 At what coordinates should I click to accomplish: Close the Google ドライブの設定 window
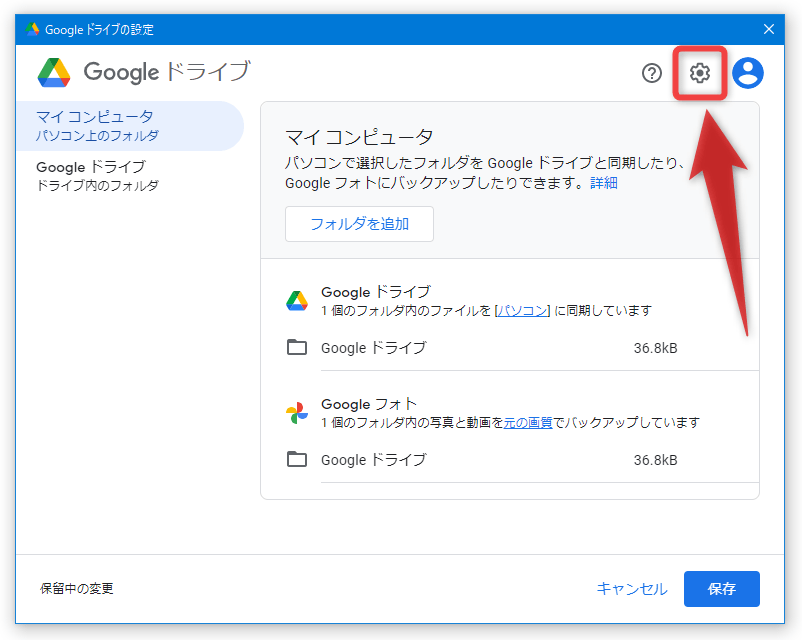769,29
